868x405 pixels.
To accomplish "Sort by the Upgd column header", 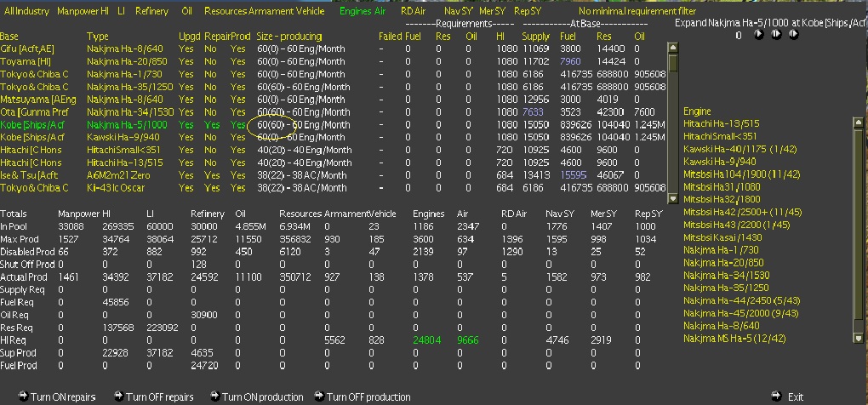I will [x=189, y=37].
